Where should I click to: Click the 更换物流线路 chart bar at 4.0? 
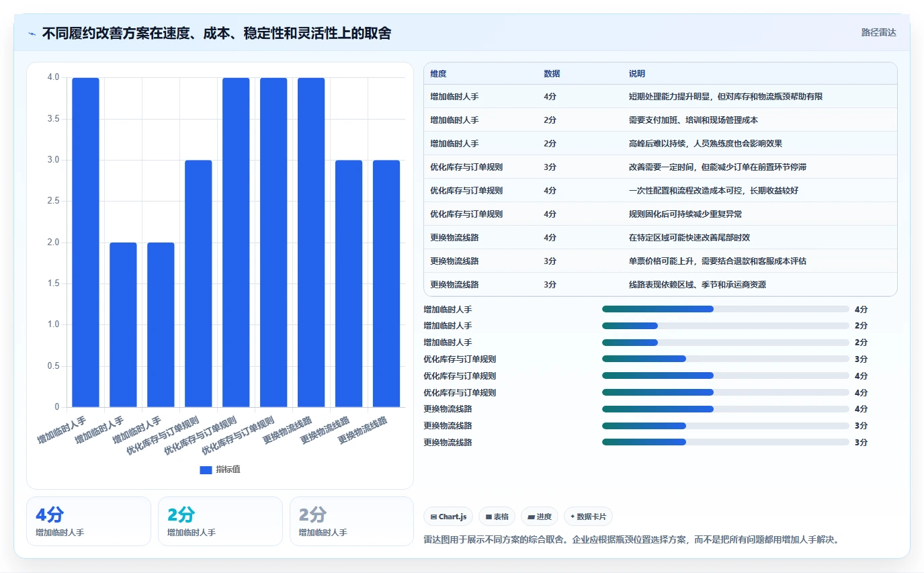point(311,243)
